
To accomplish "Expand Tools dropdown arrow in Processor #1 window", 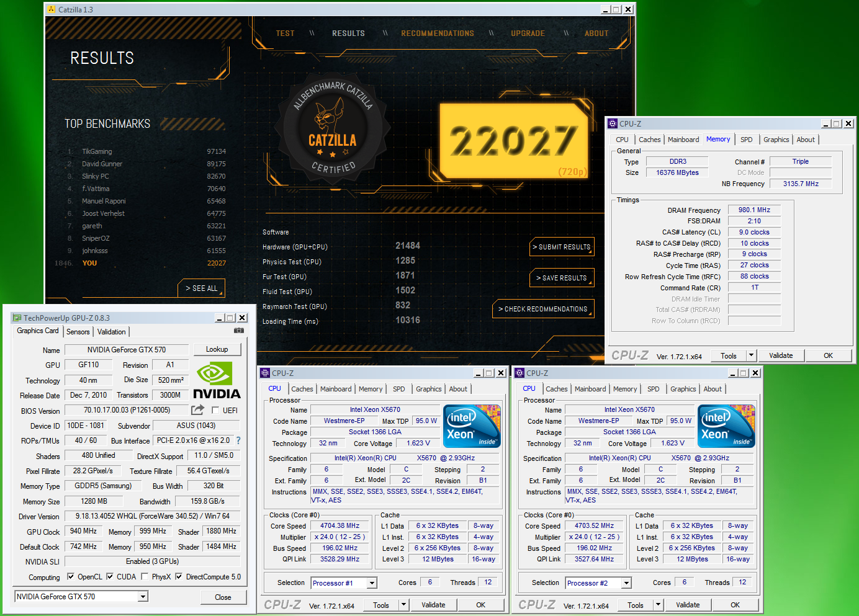I will pos(403,605).
